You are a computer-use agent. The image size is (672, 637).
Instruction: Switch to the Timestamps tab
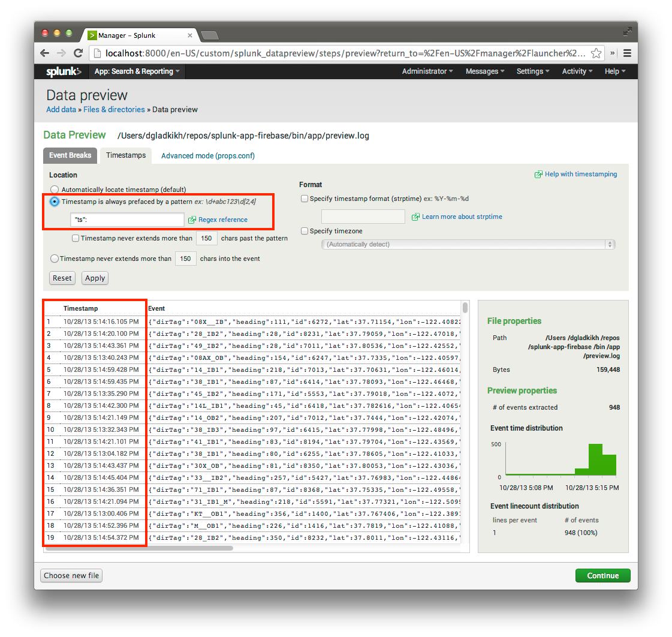[x=126, y=155]
